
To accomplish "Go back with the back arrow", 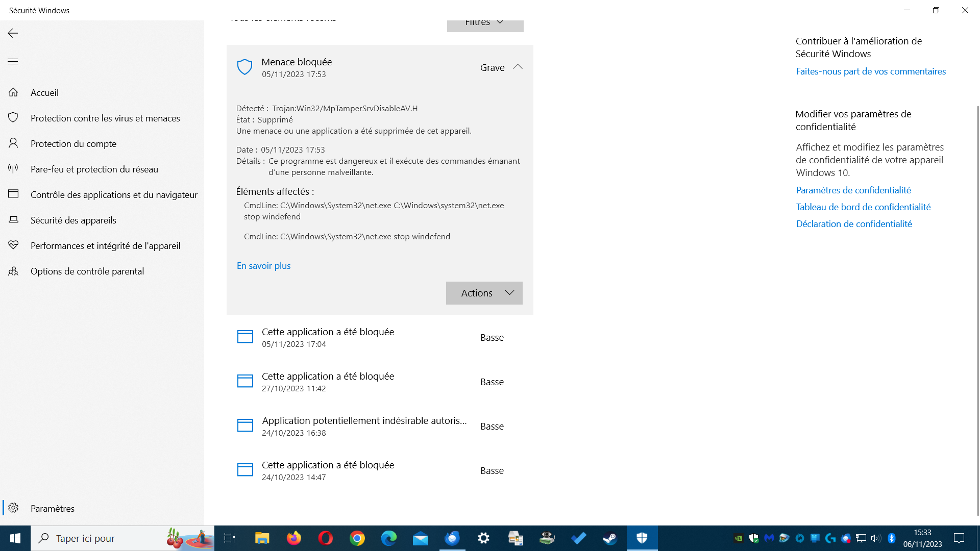I will [13, 33].
